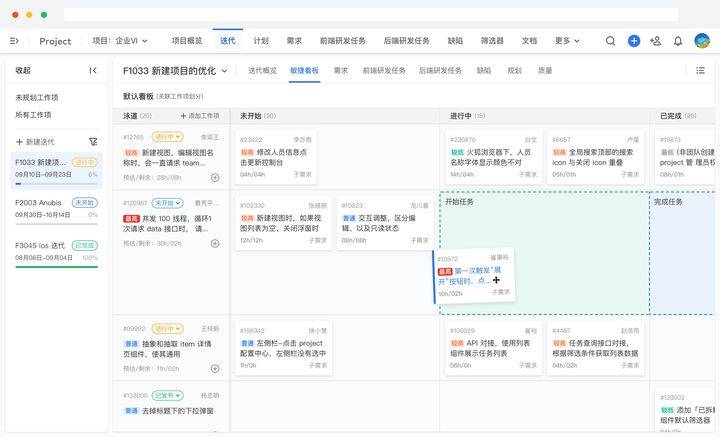720x437 pixels.
Task: Toggle the hamburger sidebar menu icon
Action: [14, 41]
